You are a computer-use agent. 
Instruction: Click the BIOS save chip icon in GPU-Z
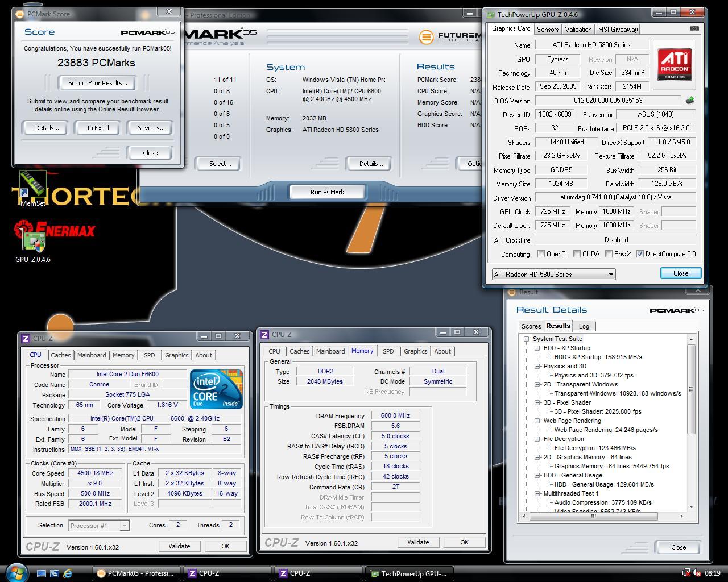[x=690, y=101]
